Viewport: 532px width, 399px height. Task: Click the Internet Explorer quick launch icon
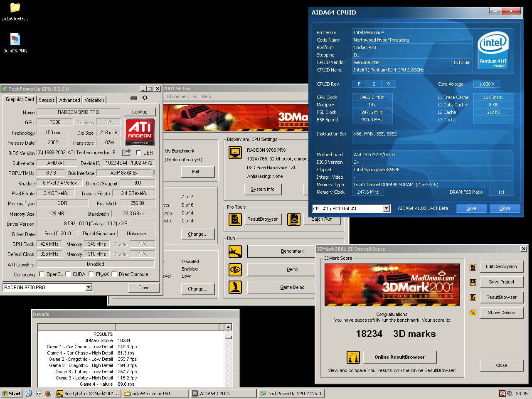coord(29,393)
